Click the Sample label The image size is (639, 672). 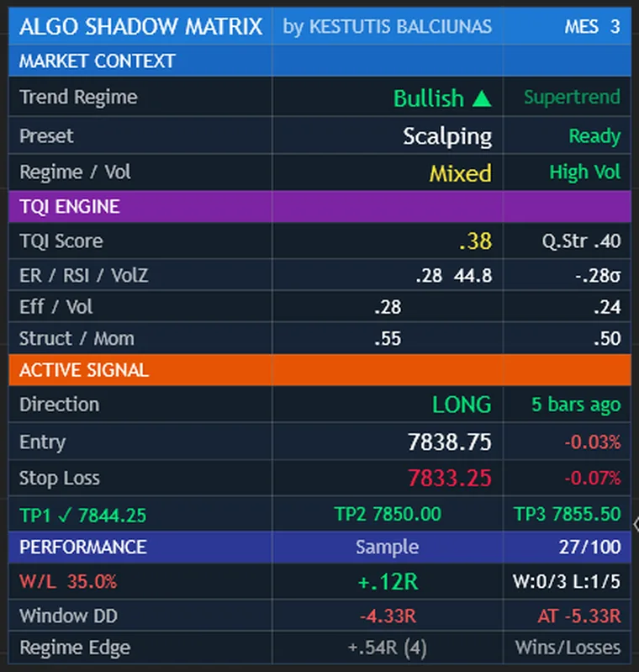(x=387, y=548)
